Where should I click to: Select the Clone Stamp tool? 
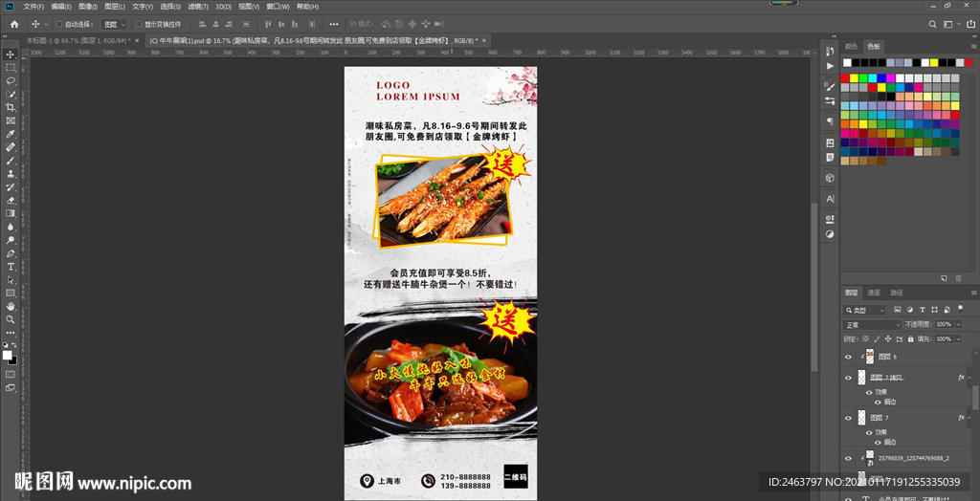tap(11, 174)
